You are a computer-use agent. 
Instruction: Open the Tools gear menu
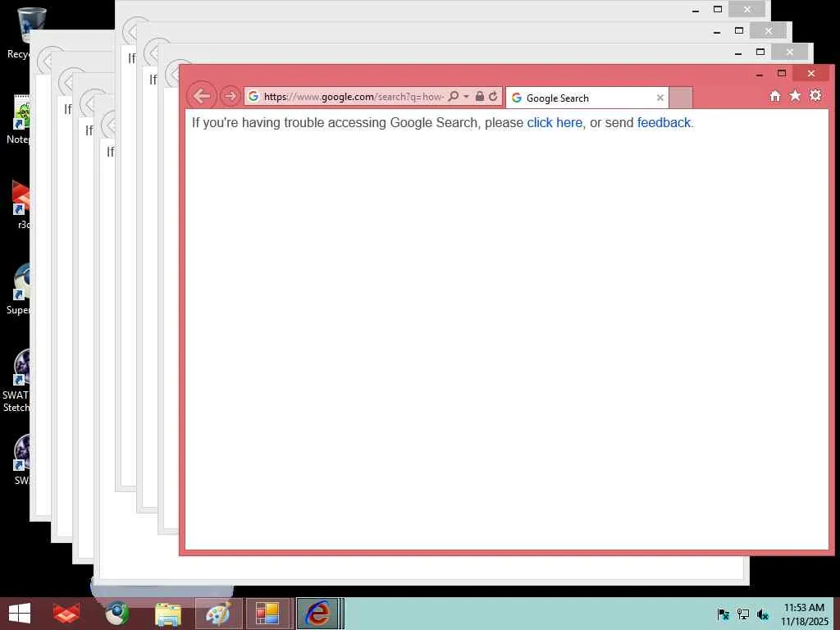tap(815, 96)
